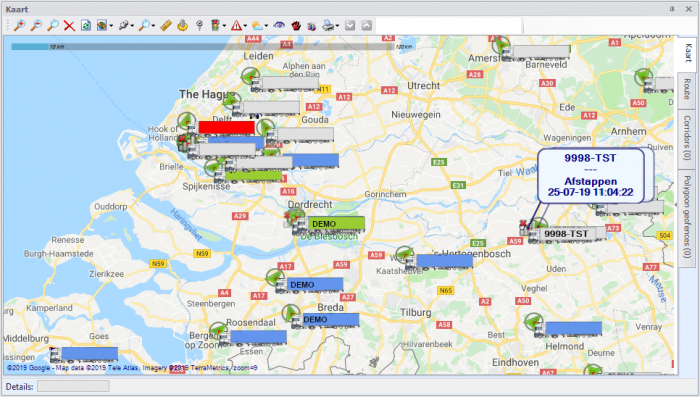
Task: Click the Tilburg city label on map
Action: 416,312
